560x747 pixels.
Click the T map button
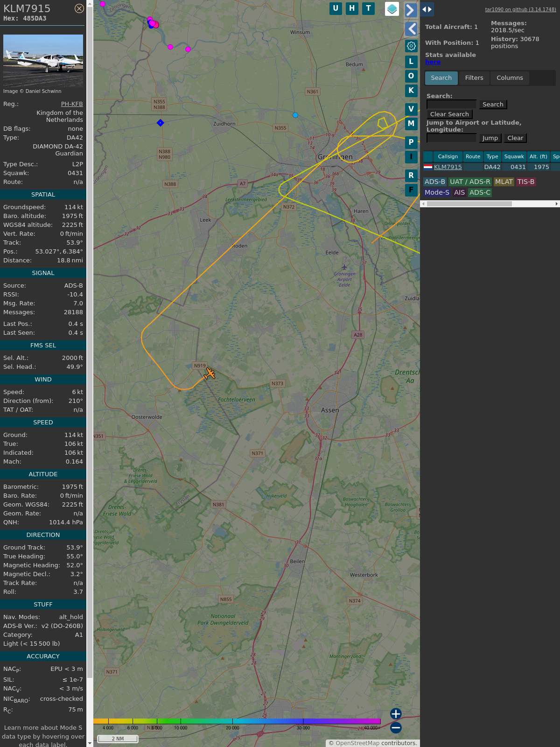369,8
